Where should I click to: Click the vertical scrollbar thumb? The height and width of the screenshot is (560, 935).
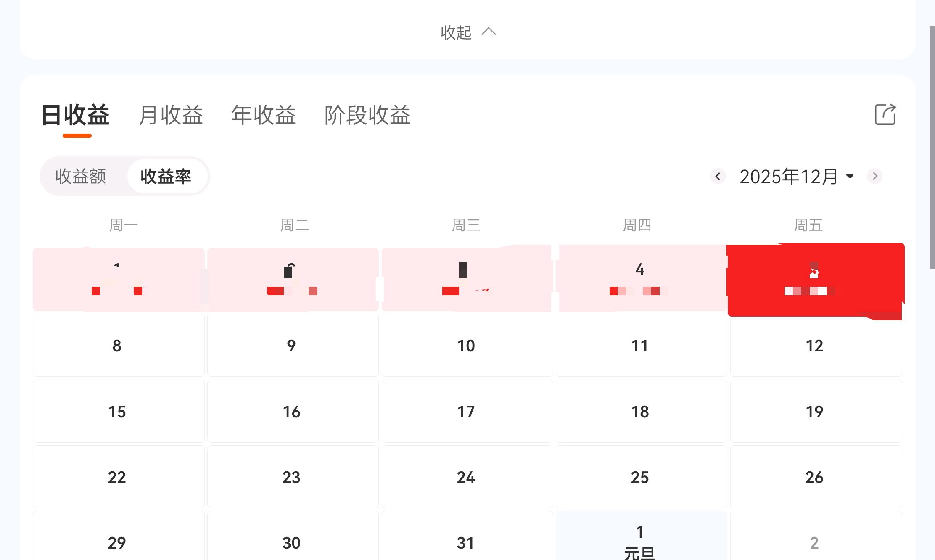[x=932, y=147]
